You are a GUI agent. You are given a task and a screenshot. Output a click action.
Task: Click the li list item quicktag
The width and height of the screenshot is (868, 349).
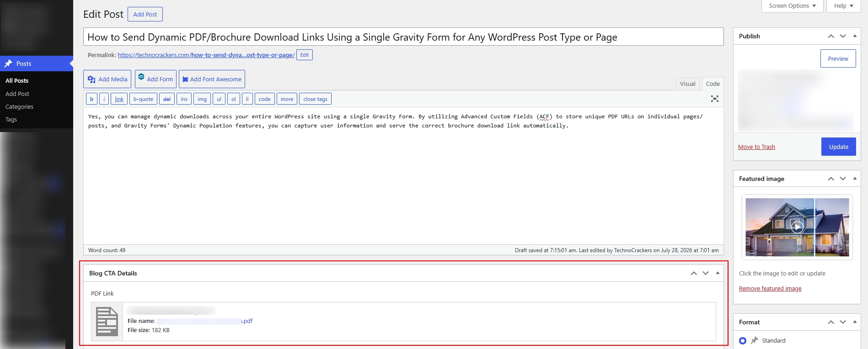(x=247, y=99)
